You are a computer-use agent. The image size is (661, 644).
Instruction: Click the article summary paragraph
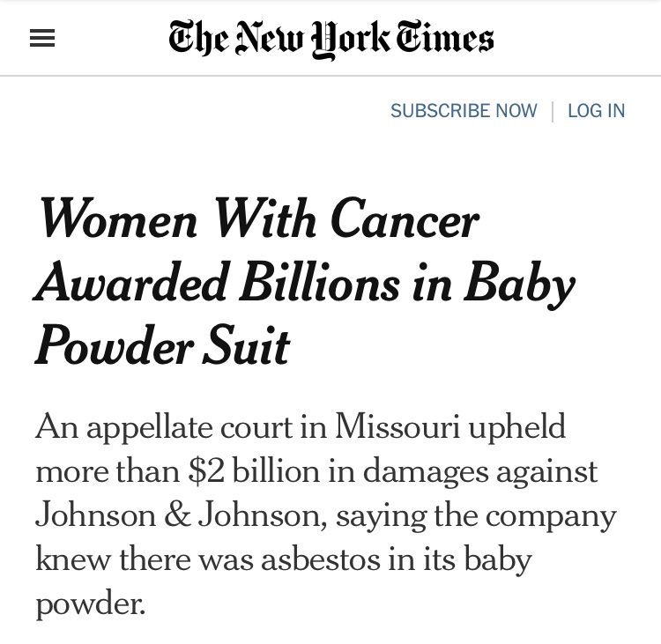(324, 515)
